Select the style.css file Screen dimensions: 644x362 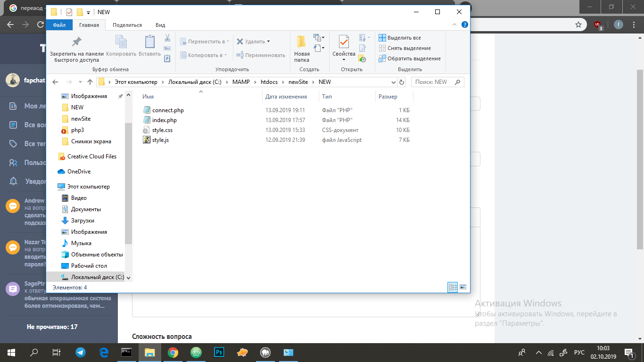(x=162, y=130)
